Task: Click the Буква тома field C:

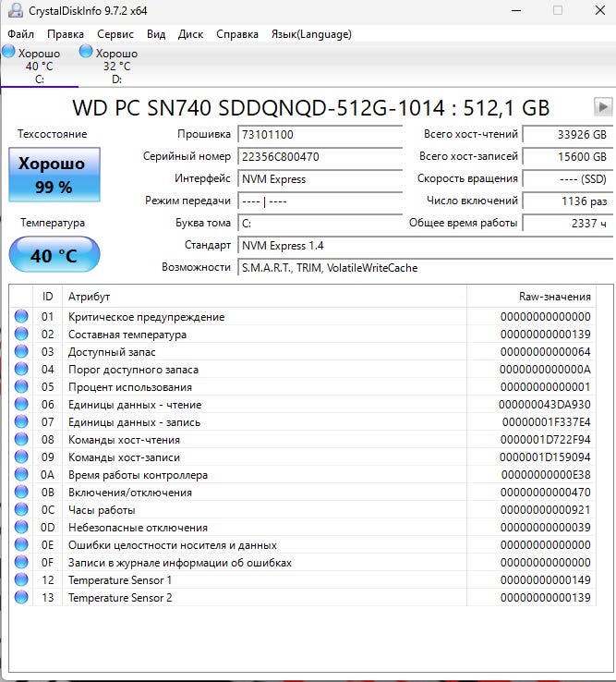Action: (320, 223)
